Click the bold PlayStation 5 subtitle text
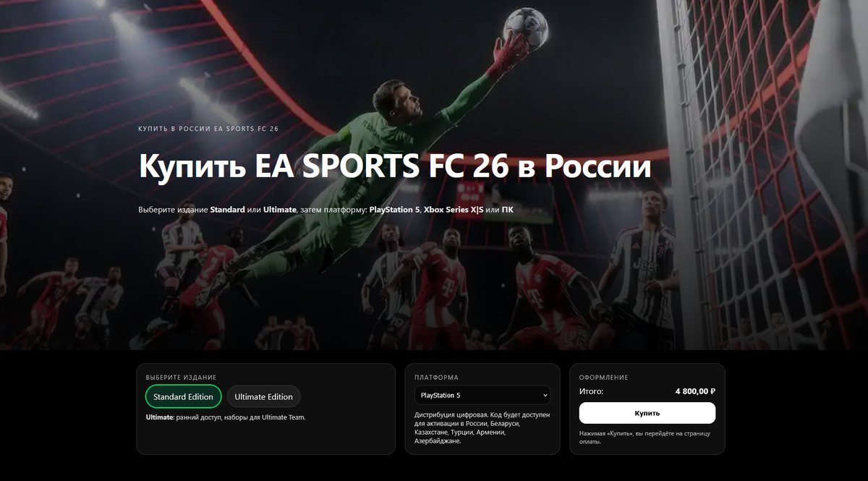 (394, 210)
